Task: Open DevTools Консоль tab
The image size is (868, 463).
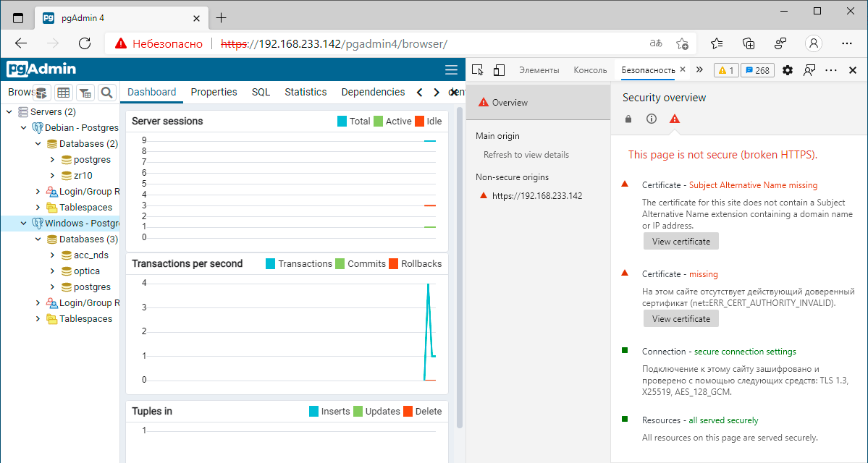Action: [x=590, y=70]
